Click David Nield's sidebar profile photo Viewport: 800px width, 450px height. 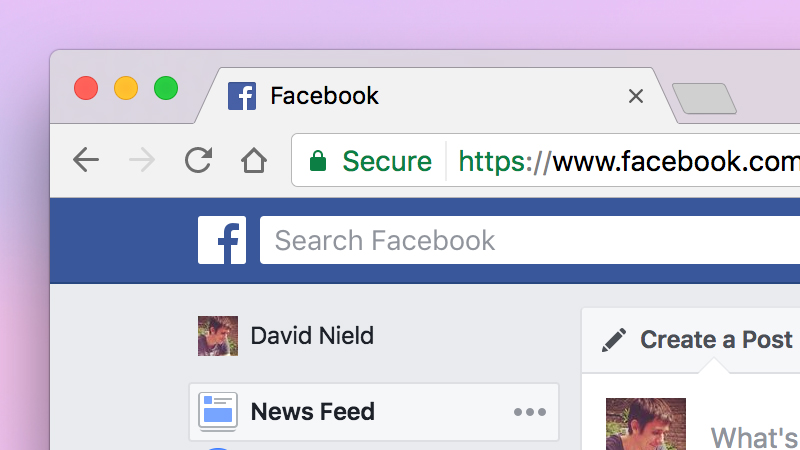pos(218,336)
